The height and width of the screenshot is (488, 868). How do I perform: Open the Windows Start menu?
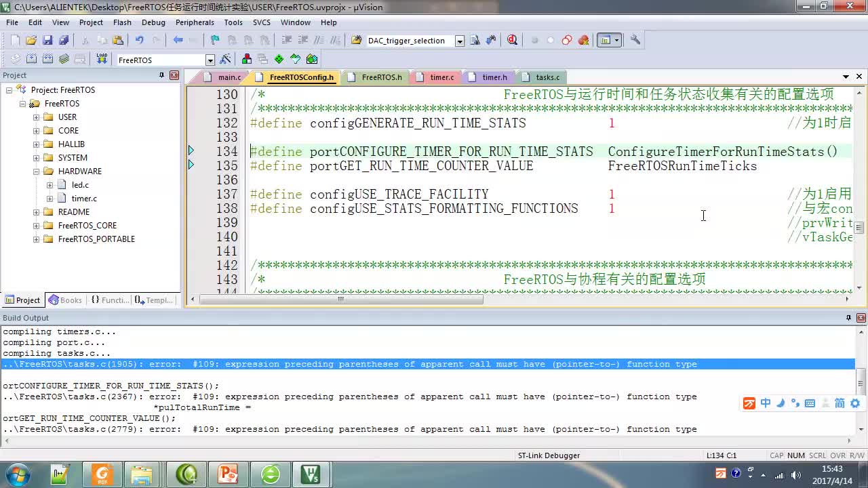(x=18, y=474)
